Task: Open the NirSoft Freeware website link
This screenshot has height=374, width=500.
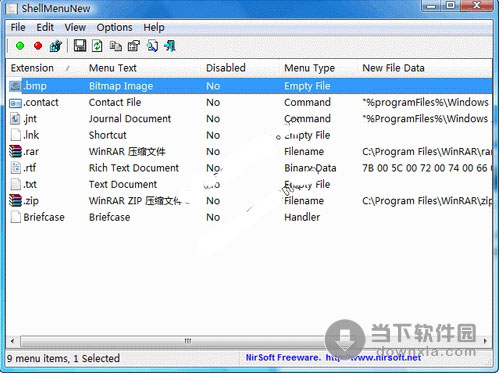Action: click(333, 358)
